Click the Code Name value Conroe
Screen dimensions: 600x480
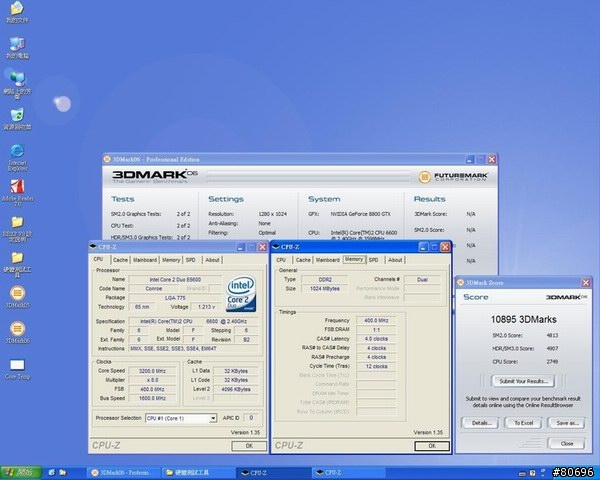154,289
